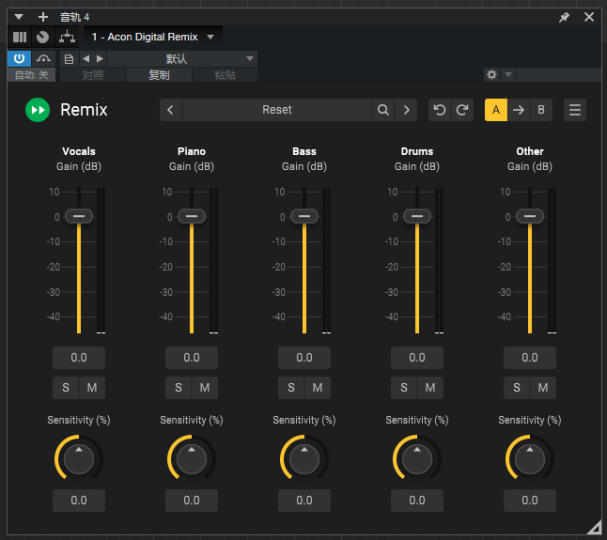The height and width of the screenshot is (540, 607).
Task: Collapse the track menu triangle at top-left
Action: [x=19, y=17]
